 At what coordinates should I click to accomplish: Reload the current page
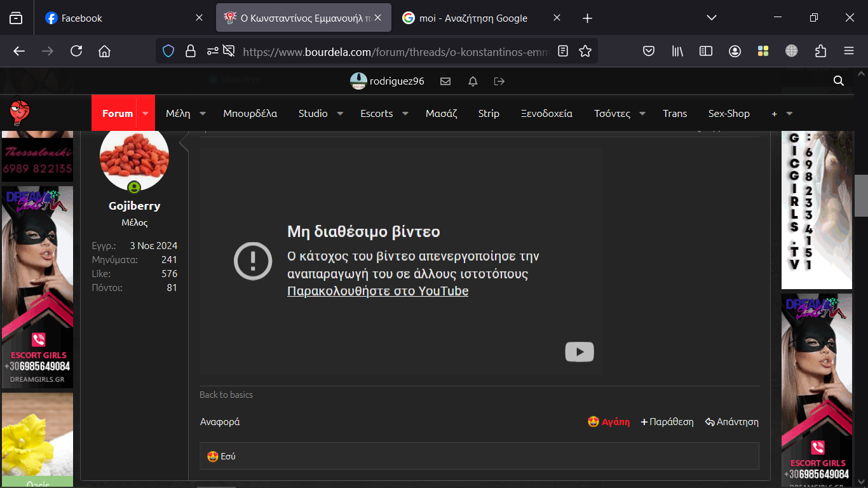pos(76,51)
